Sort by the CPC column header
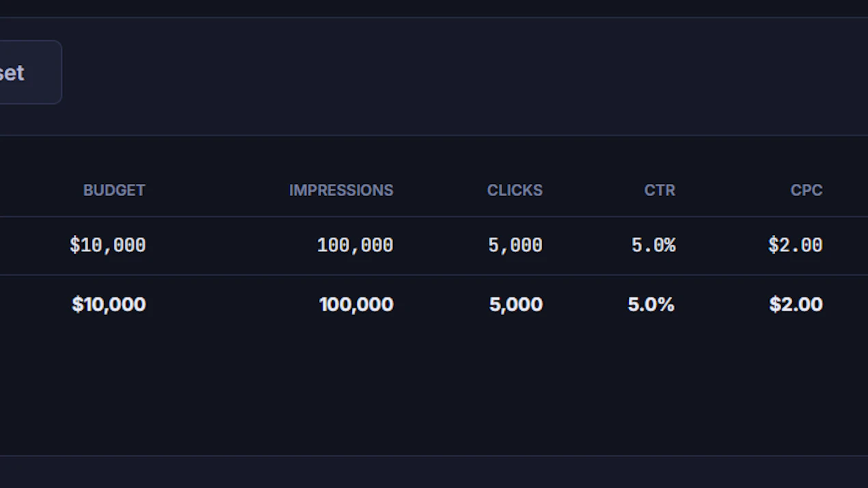The height and width of the screenshot is (488, 868). pyautogui.click(x=806, y=191)
